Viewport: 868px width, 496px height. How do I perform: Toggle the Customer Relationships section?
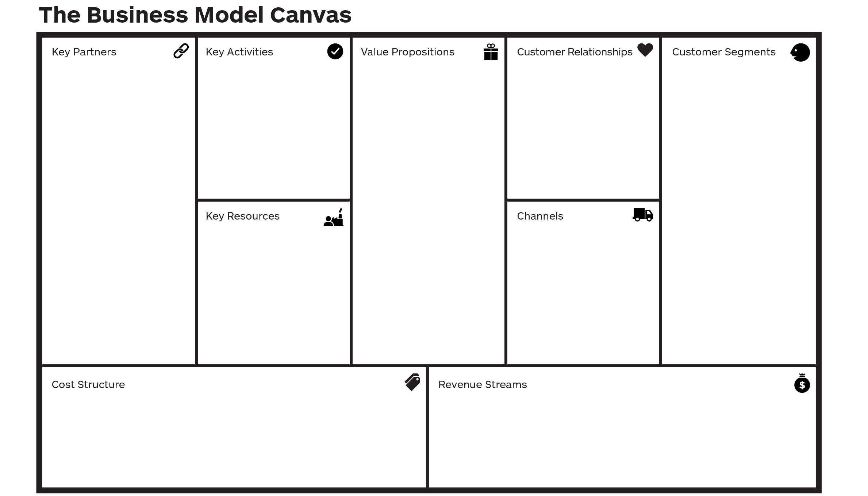pyautogui.click(x=575, y=53)
